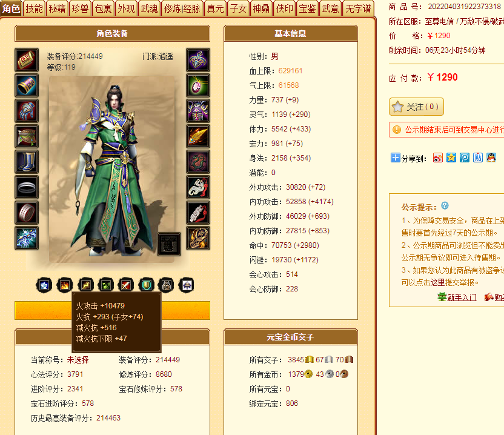
Task: Click the 这里 report link
Action: (x=438, y=282)
